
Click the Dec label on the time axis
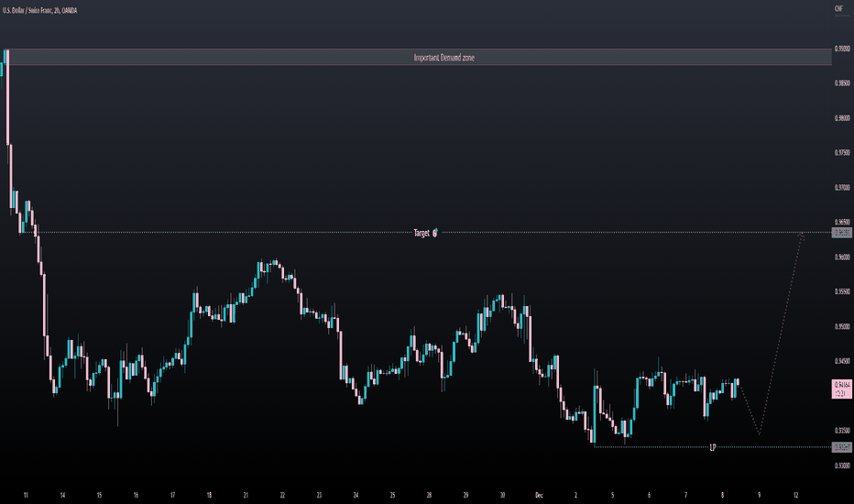(x=539, y=495)
